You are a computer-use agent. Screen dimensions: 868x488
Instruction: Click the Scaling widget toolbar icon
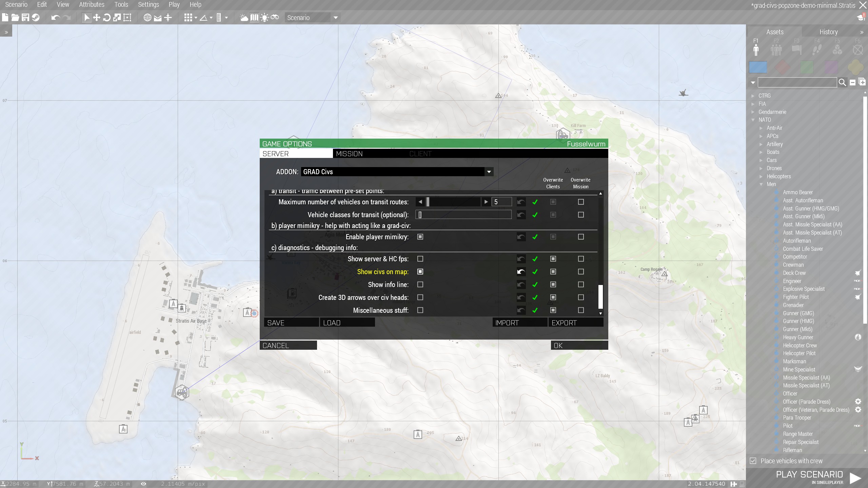[x=117, y=18]
